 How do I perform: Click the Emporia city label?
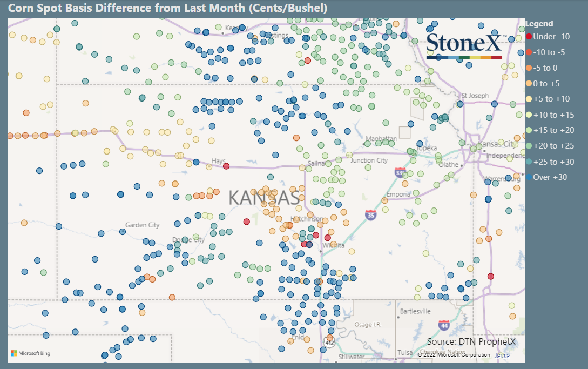coord(398,194)
